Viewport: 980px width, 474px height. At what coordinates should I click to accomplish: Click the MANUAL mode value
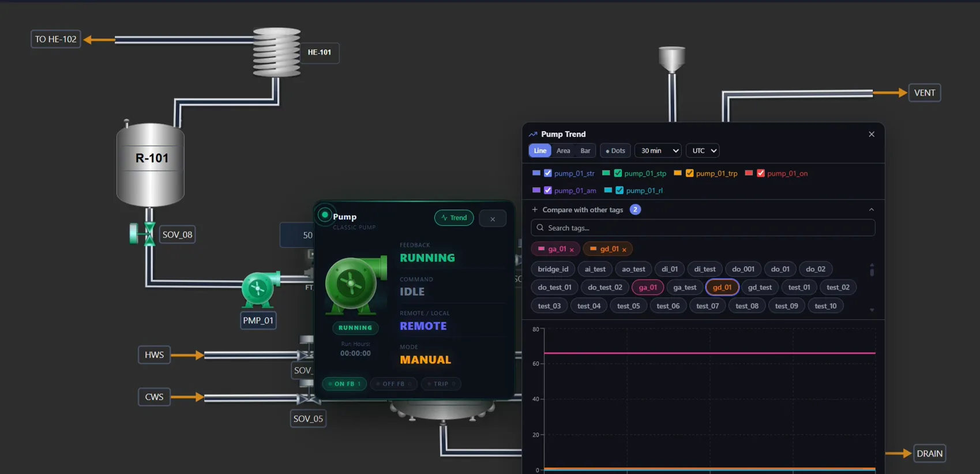pyautogui.click(x=425, y=360)
